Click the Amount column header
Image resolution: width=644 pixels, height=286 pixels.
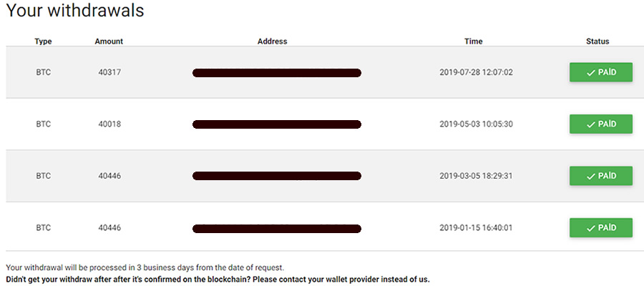coord(109,41)
